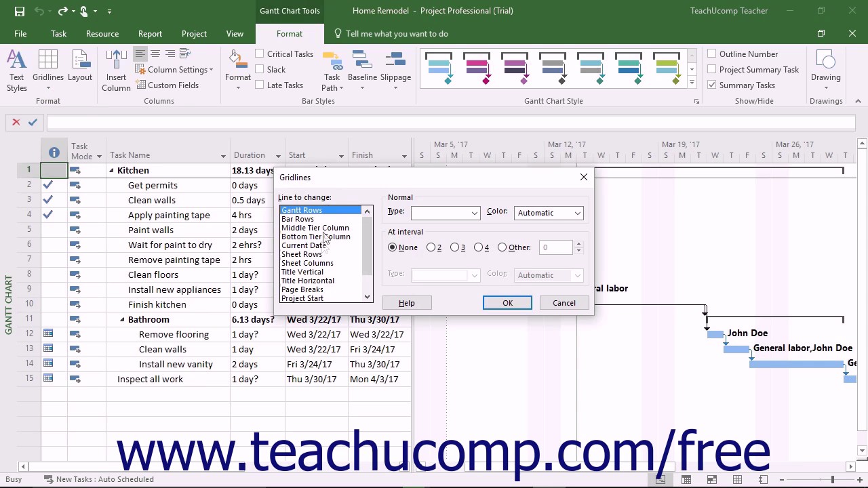Open Baseline bar options
The width and height of the screenshot is (868, 488).
362,70
